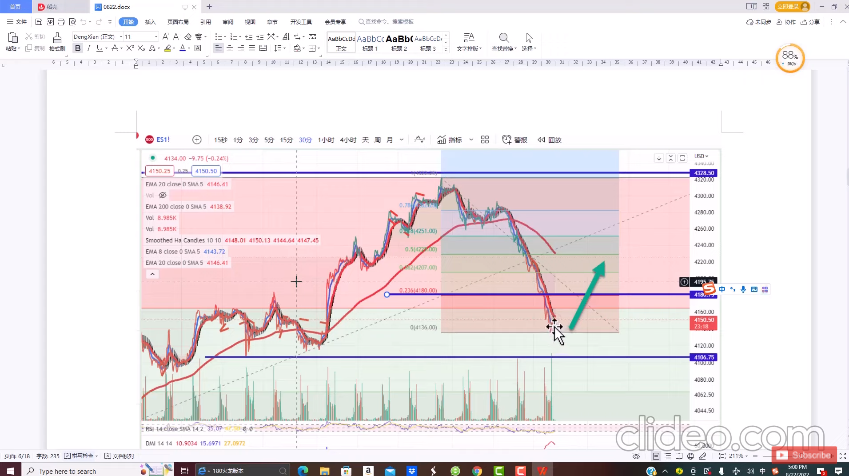Click the Cut icon
Screen dimensions: 849x476
coord(29,37)
